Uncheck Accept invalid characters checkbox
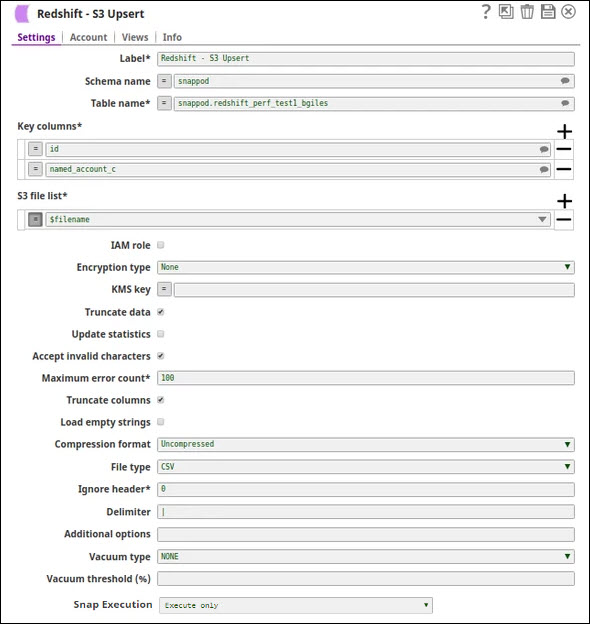Image resolution: width=590 pixels, height=624 pixels. point(161,356)
